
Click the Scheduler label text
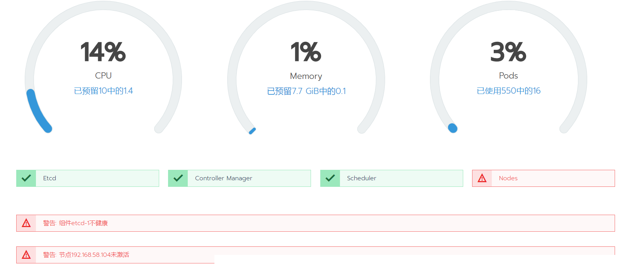(x=362, y=178)
